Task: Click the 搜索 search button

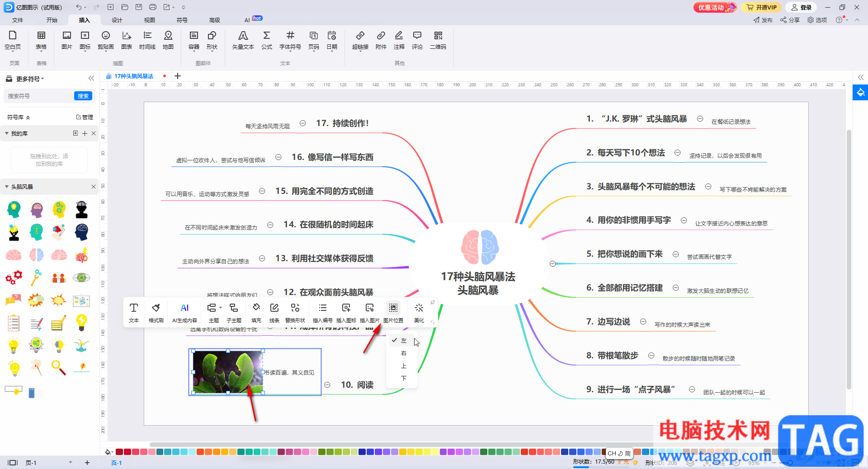Action: click(x=83, y=96)
